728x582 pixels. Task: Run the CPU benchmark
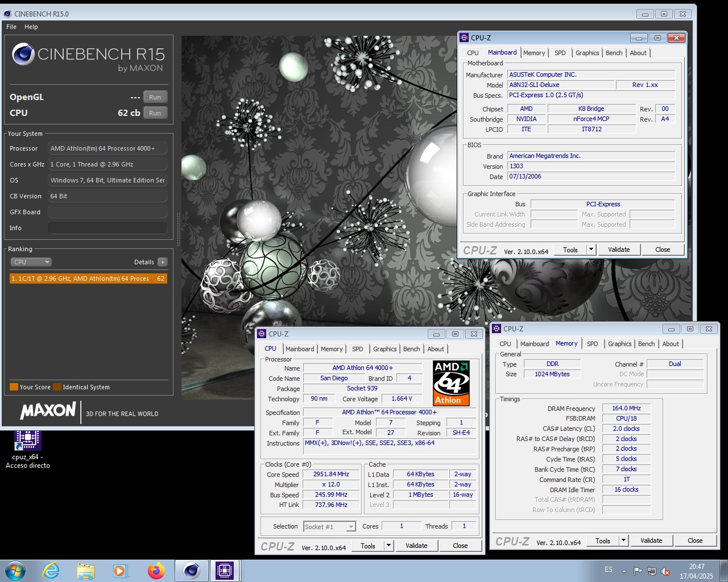click(x=155, y=113)
